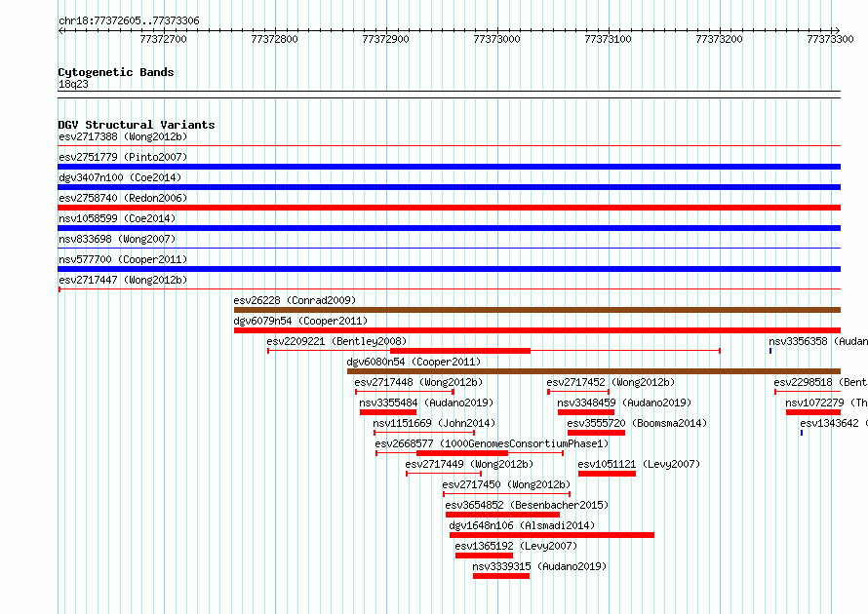Screen dimensions: 868x614
Task: Click the Cytogenetic Bands track title
Action: coord(116,72)
